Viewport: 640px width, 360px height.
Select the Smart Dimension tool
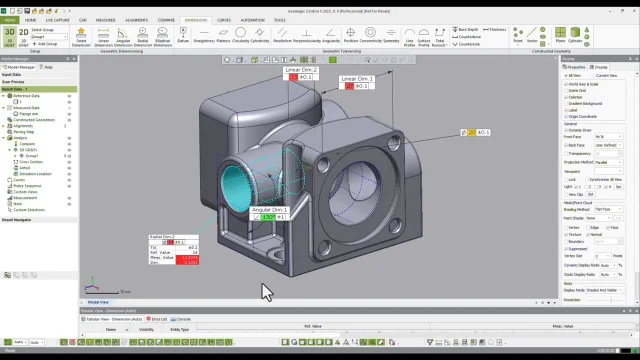[x=81, y=37]
